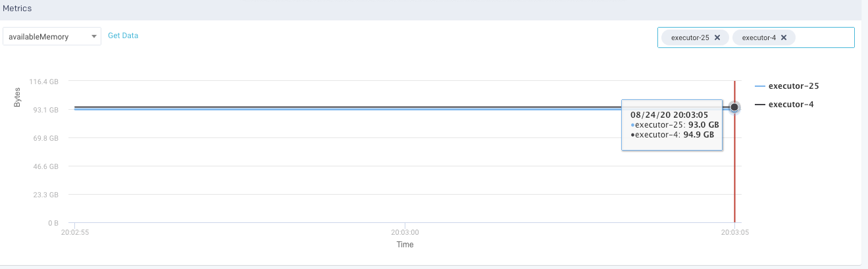Click the 0 B y-axis label
Screen dimensions: 868x269
[x=53, y=223]
